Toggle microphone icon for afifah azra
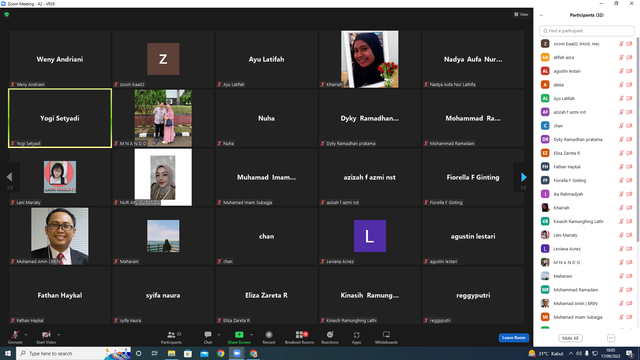The width and height of the screenshot is (640, 360). tap(621, 58)
